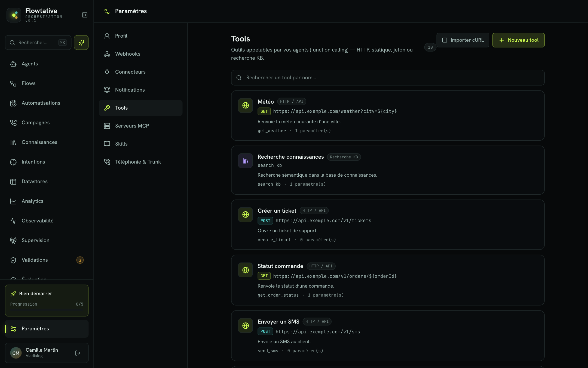The width and height of the screenshot is (588, 368).
Task: Focus the Rechercher un tool par nom field
Action: click(x=388, y=78)
